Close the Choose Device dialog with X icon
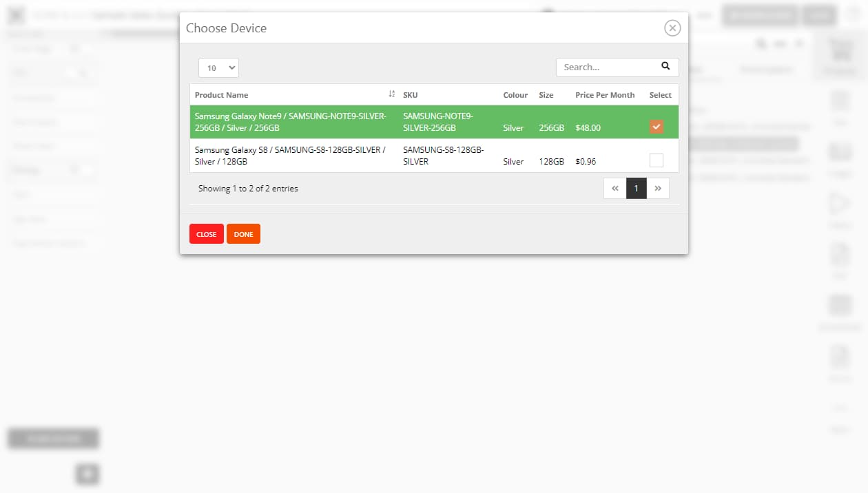868x493 pixels. tap(672, 28)
